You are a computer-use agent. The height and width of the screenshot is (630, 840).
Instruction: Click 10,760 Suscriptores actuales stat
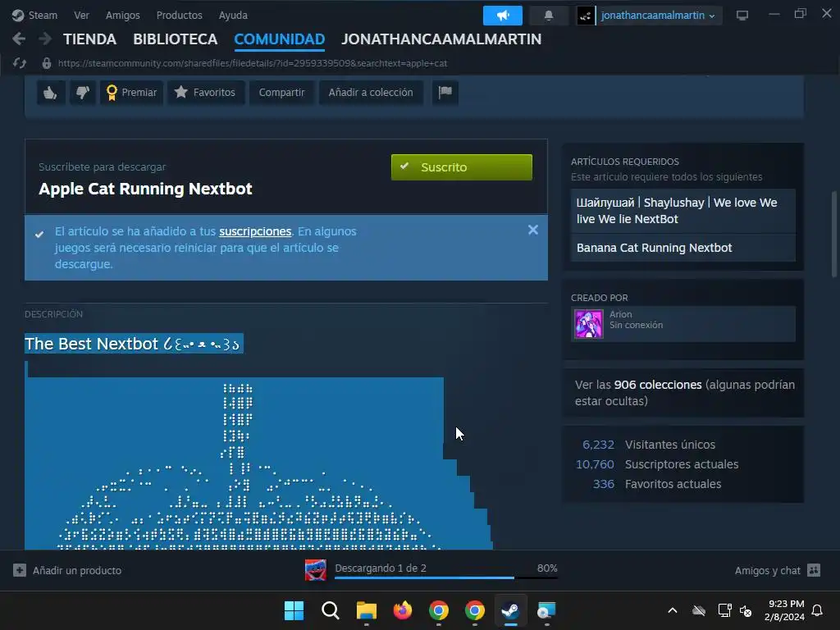click(x=657, y=464)
